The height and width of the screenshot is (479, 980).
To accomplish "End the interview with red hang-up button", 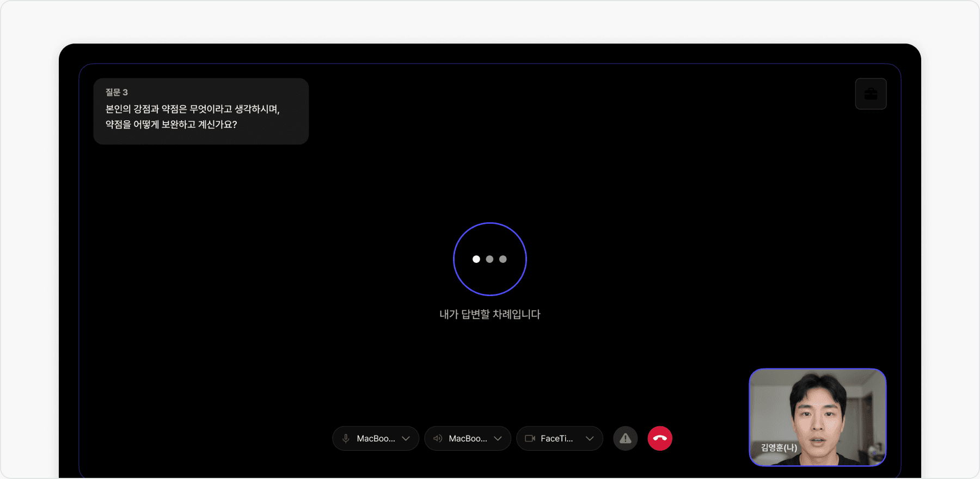I will (x=660, y=438).
